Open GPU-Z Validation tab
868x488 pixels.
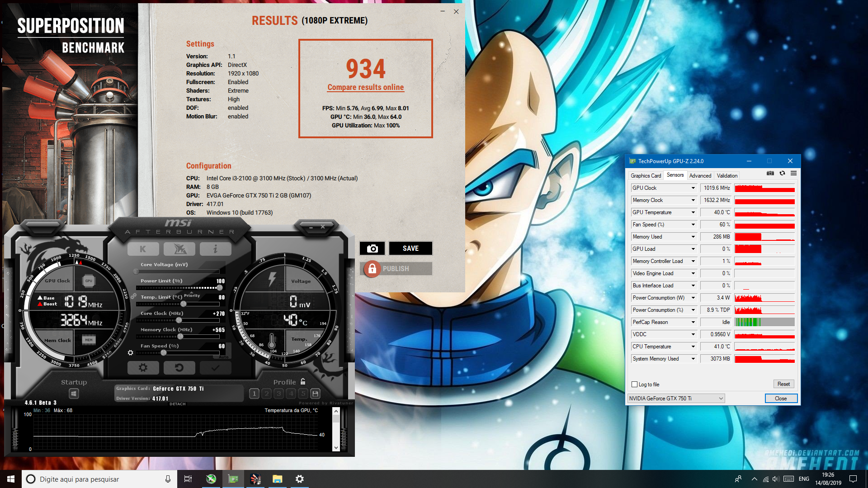(x=727, y=176)
